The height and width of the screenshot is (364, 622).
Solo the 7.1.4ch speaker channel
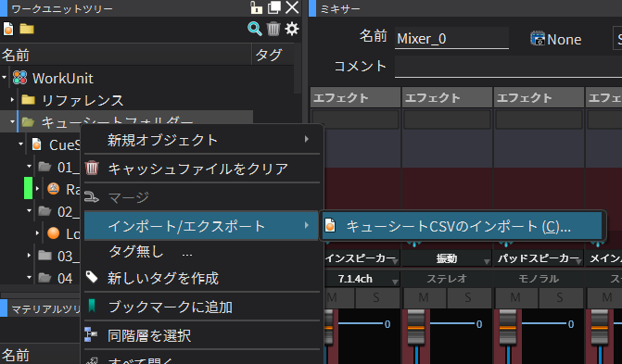pos(376,297)
